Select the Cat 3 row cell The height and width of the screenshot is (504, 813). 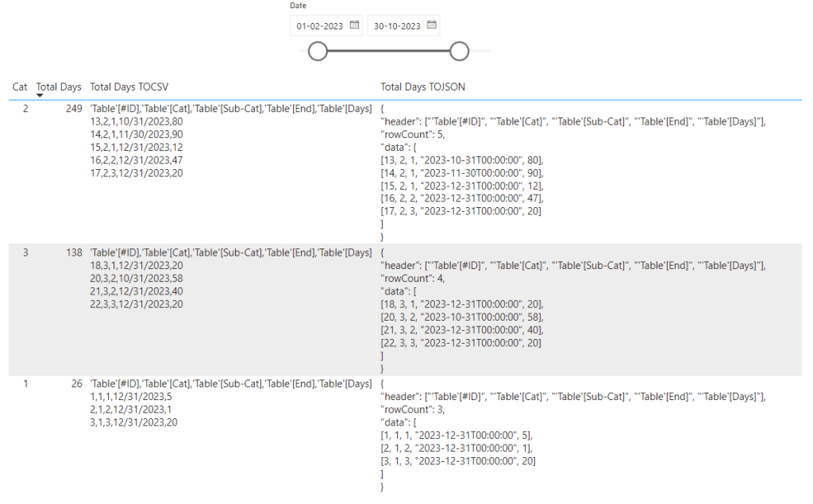25,252
